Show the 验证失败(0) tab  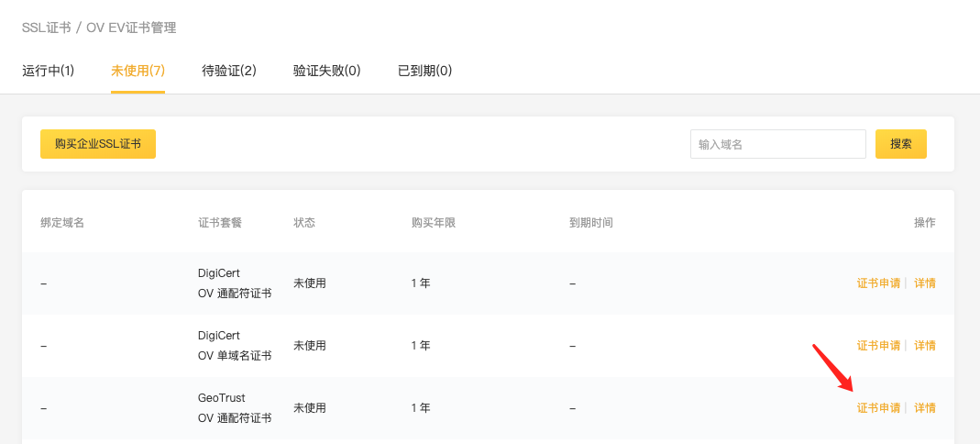(x=326, y=71)
